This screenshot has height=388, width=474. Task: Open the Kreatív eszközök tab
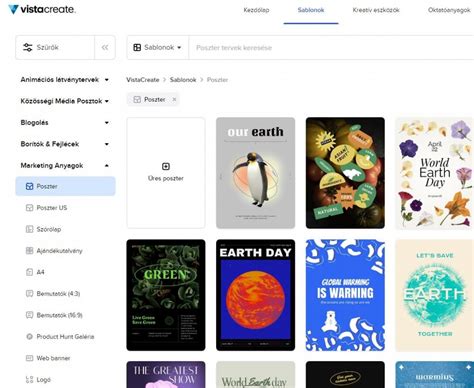[x=376, y=10]
